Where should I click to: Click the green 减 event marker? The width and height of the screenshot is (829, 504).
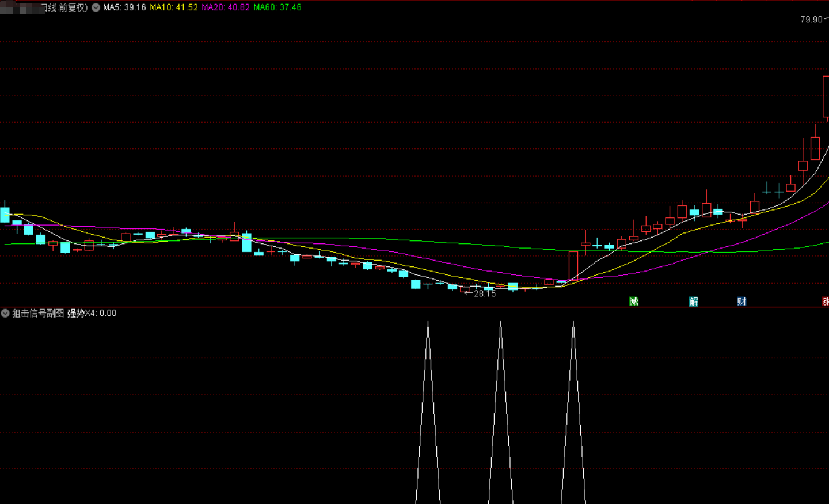click(x=634, y=301)
